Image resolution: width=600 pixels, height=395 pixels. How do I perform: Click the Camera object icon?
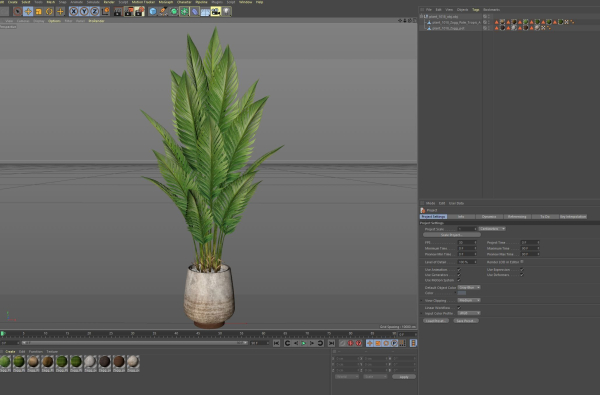pos(216,11)
